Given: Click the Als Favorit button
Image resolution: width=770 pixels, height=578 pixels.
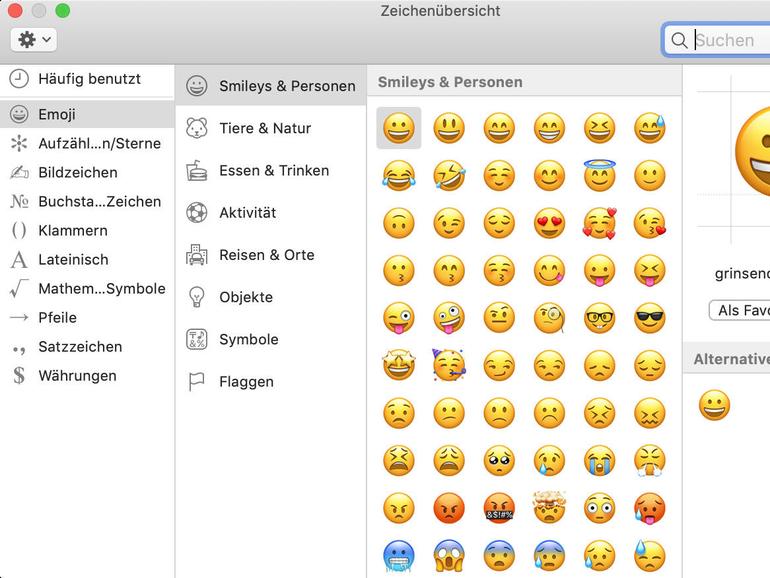Looking at the screenshot, I should [740, 310].
